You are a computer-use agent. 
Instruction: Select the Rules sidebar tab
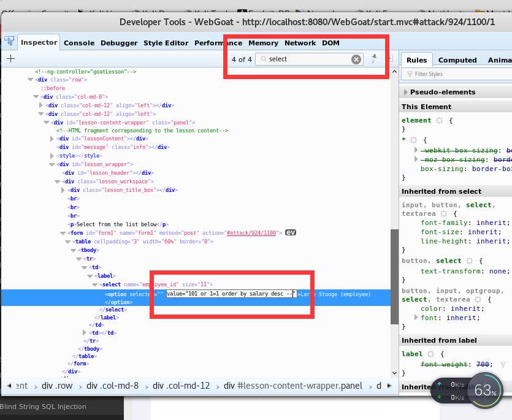[417, 60]
